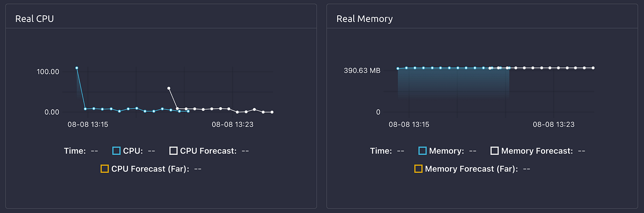
Task: Click the Memory Forecast (Far) legend label
Action: (471, 169)
